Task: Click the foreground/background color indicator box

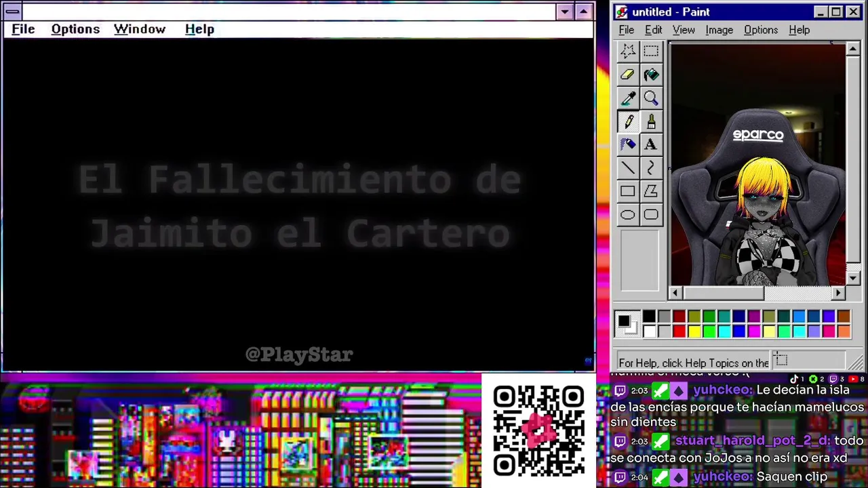Action: pos(627,324)
